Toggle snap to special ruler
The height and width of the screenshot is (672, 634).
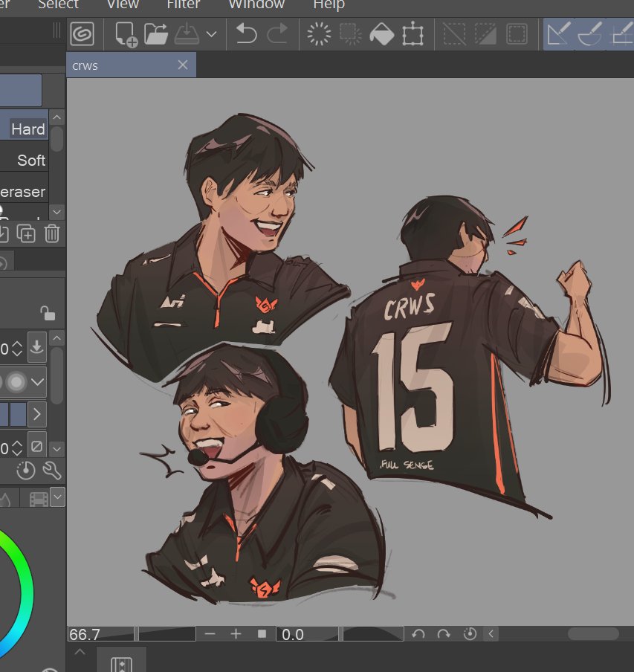[590, 34]
